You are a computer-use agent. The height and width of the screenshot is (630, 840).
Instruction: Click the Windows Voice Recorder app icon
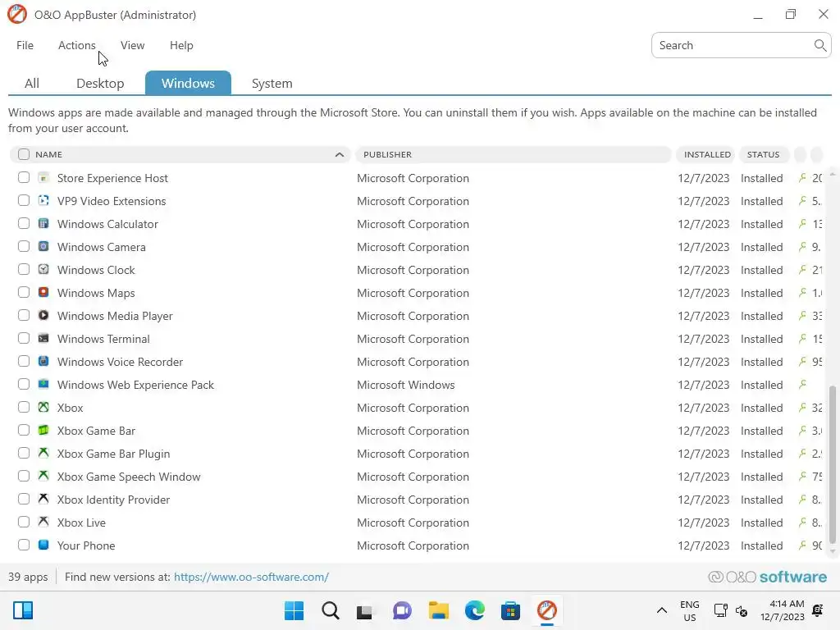pyautogui.click(x=43, y=362)
